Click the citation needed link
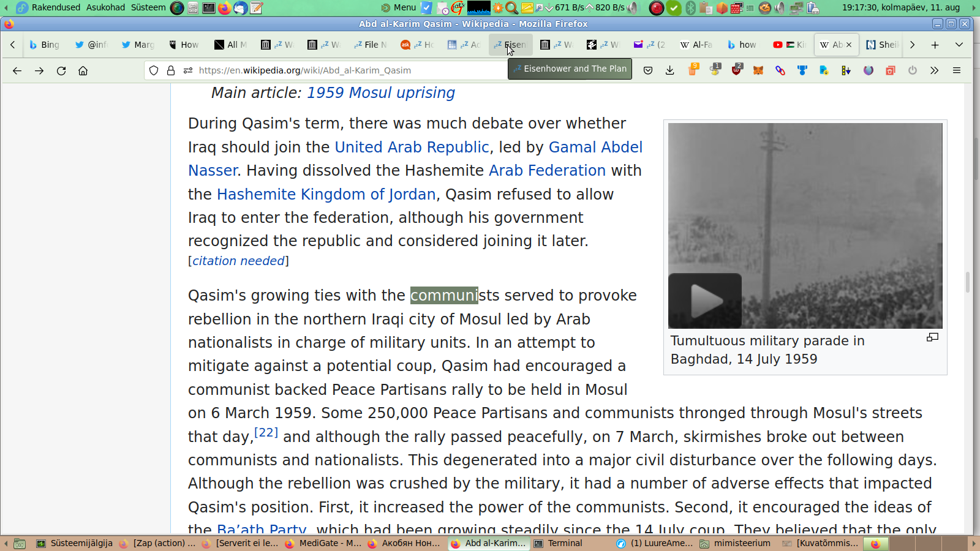Viewport: 980px width, 551px height. (x=238, y=261)
